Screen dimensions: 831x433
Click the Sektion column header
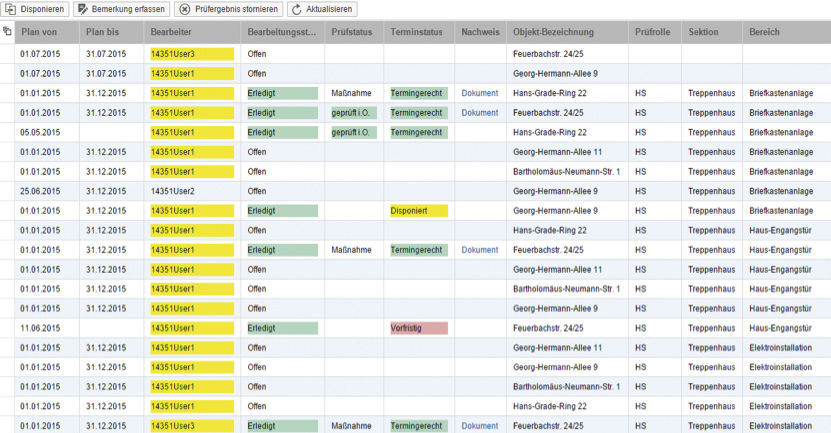tap(703, 33)
